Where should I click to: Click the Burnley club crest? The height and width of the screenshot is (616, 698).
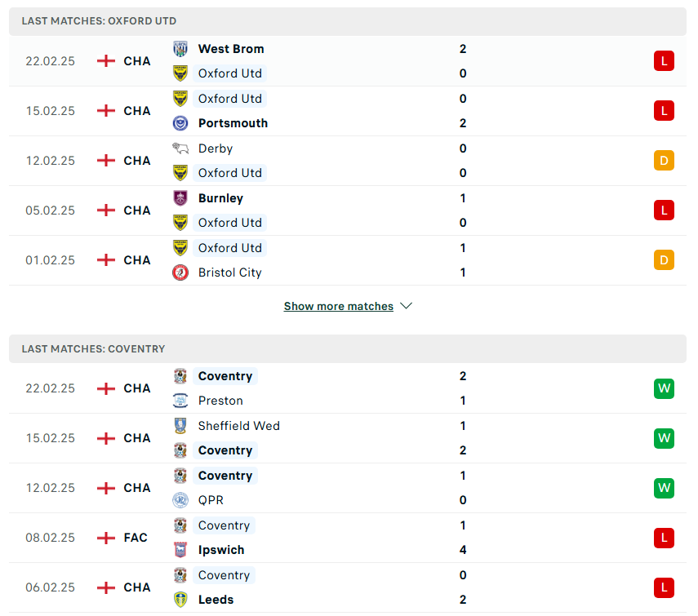coord(180,198)
